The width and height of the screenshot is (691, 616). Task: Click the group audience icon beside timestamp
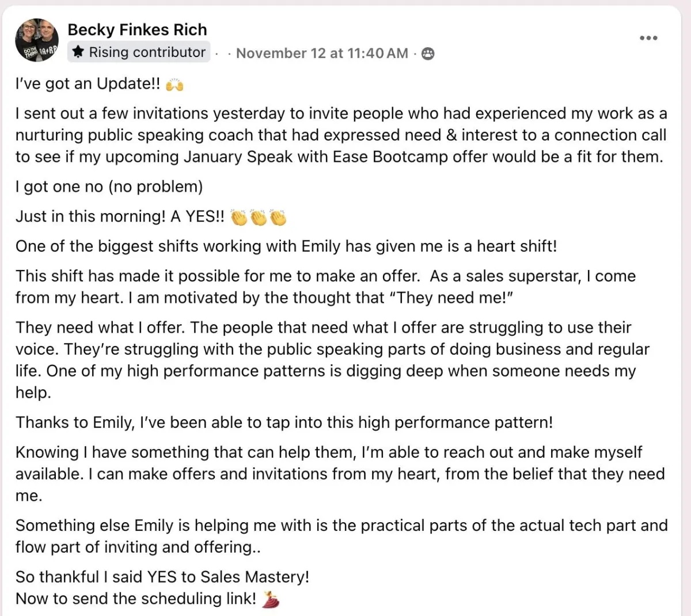click(x=428, y=54)
